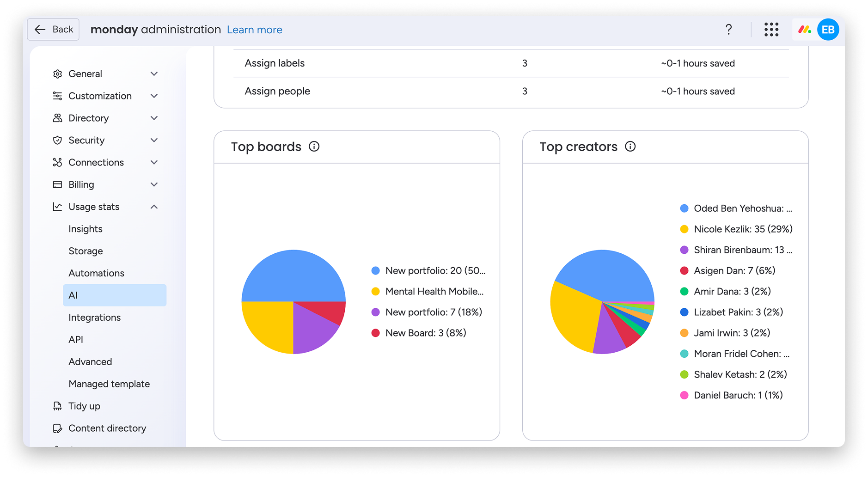
Task: Click the Tidy up broom icon
Action: coord(57,406)
